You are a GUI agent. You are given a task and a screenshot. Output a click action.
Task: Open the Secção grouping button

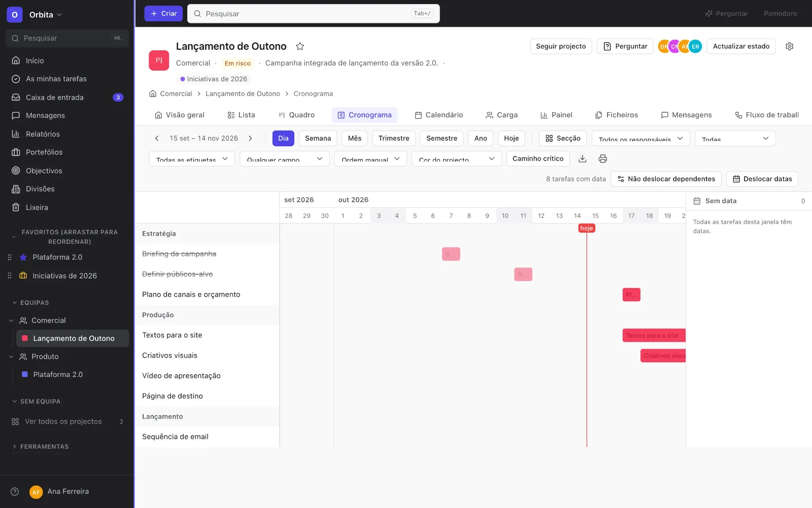click(x=563, y=138)
